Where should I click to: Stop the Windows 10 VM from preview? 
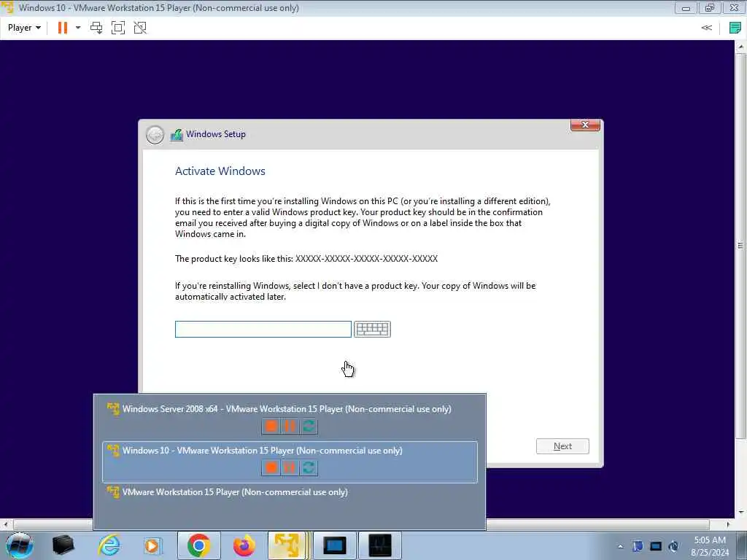271,467
